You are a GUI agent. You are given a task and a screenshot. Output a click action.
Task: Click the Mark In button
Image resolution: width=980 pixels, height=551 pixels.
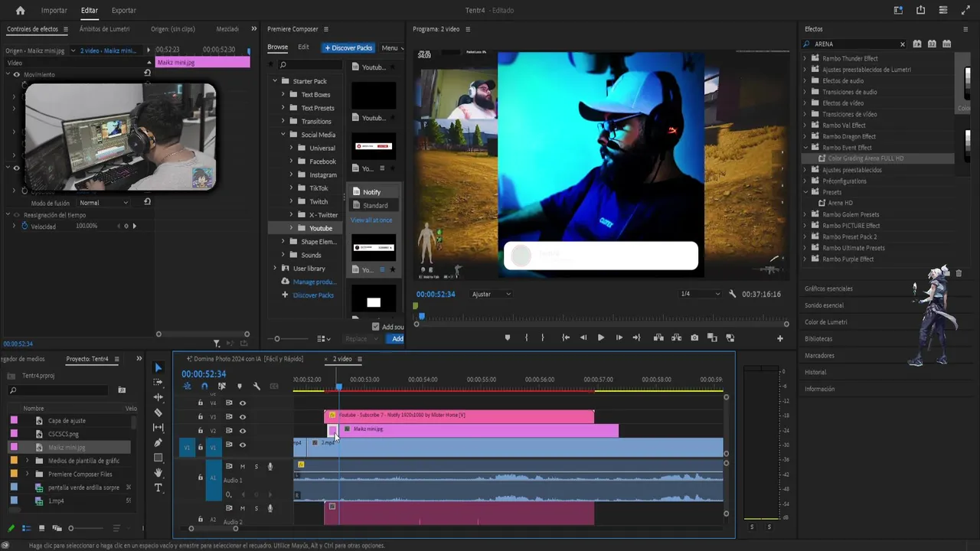pos(526,337)
